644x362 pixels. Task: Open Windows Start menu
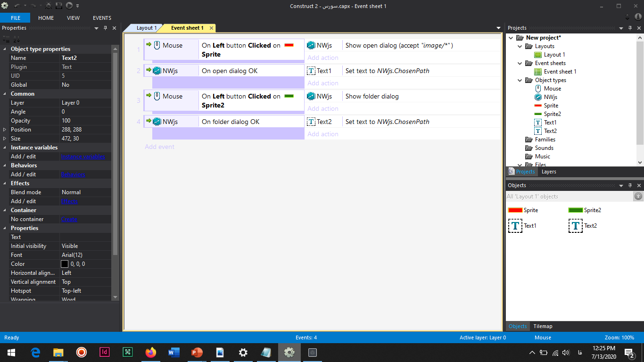[x=11, y=352]
